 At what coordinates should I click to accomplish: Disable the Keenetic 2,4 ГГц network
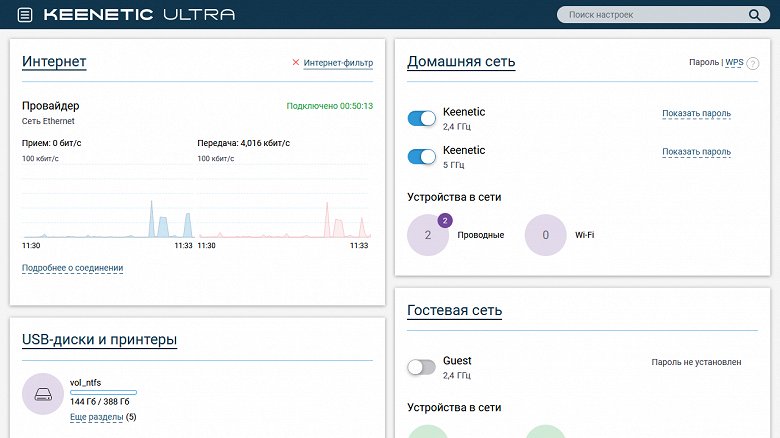click(421, 118)
